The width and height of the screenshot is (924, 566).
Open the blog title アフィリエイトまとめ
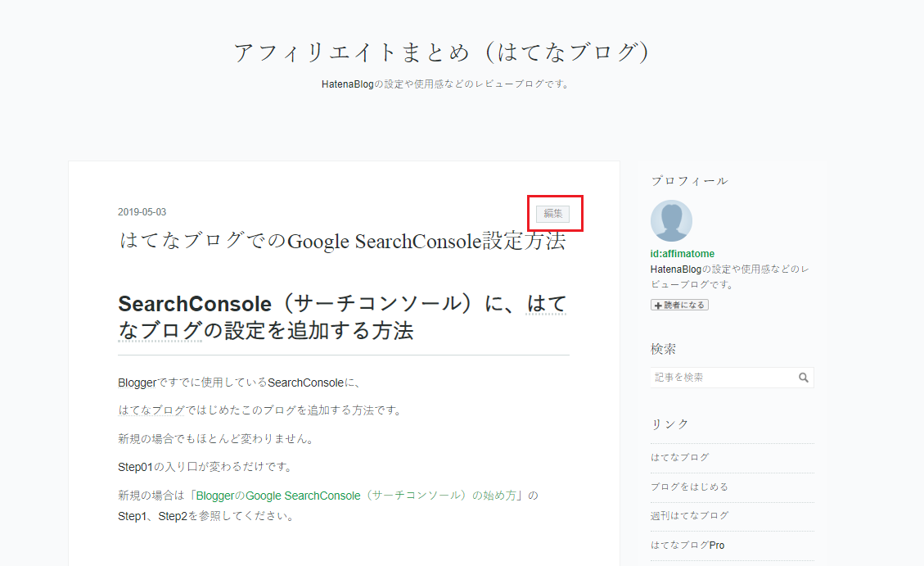point(441,52)
